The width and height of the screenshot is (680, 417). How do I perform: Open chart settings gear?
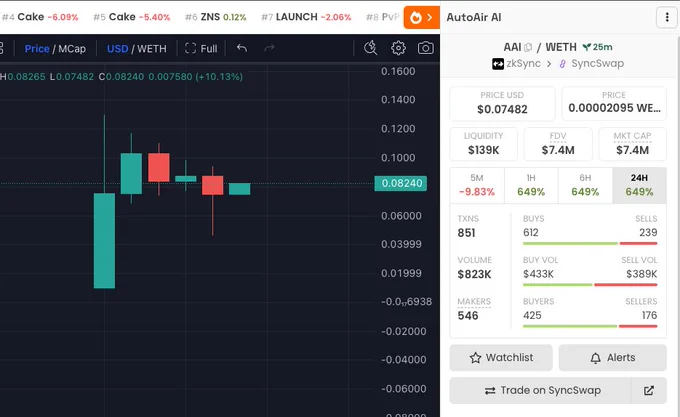(398, 48)
